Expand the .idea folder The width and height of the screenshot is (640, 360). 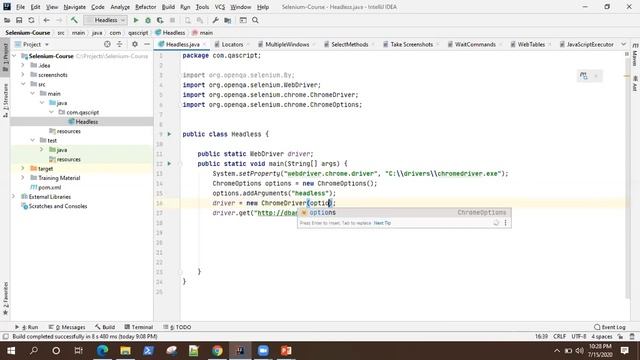tap(23, 65)
